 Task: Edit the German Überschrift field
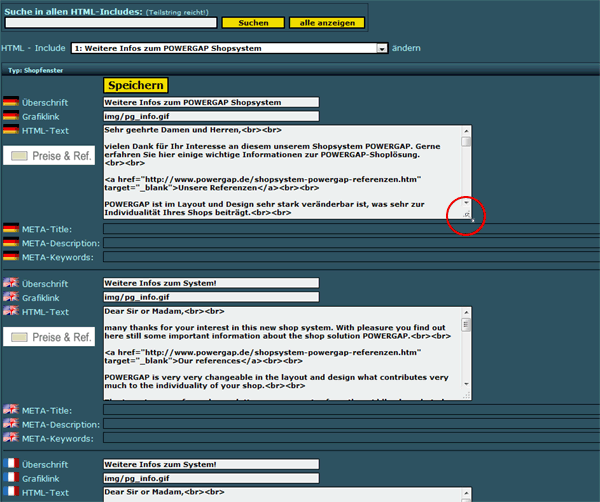(x=211, y=102)
